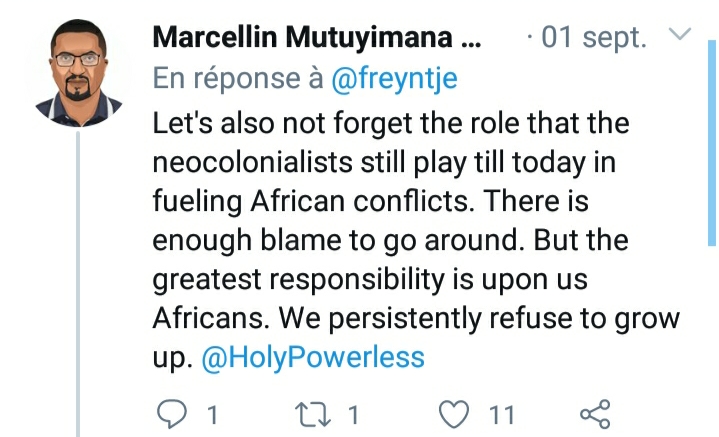719x437 pixels.
Task: Click the thread line below the avatar
Action: click(x=79, y=280)
